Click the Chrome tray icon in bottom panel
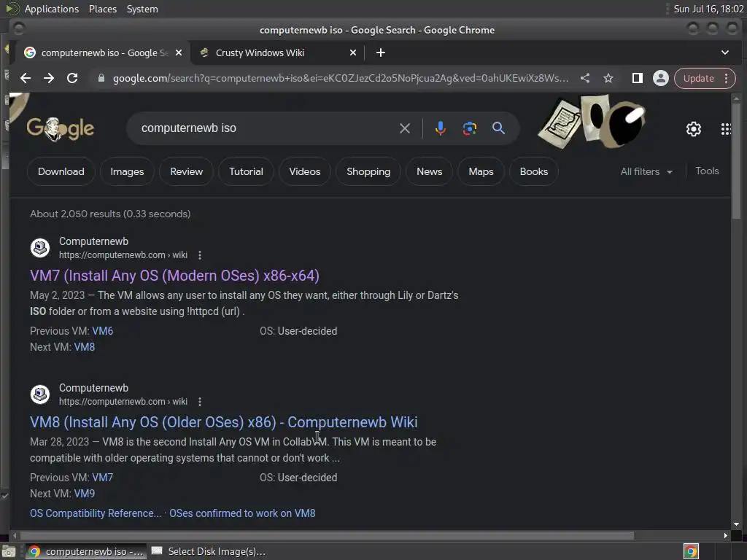The width and height of the screenshot is (747, 560). pyautogui.click(x=691, y=551)
